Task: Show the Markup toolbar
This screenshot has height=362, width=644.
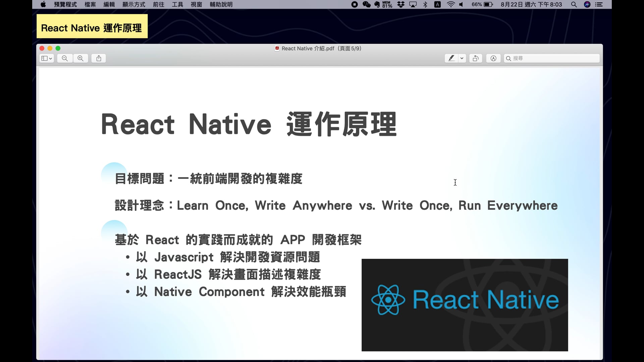Action: coord(493,58)
